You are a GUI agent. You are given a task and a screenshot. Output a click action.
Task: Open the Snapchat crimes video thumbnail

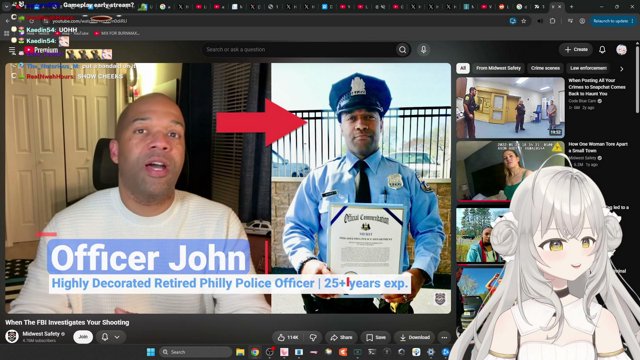tap(510, 108)
